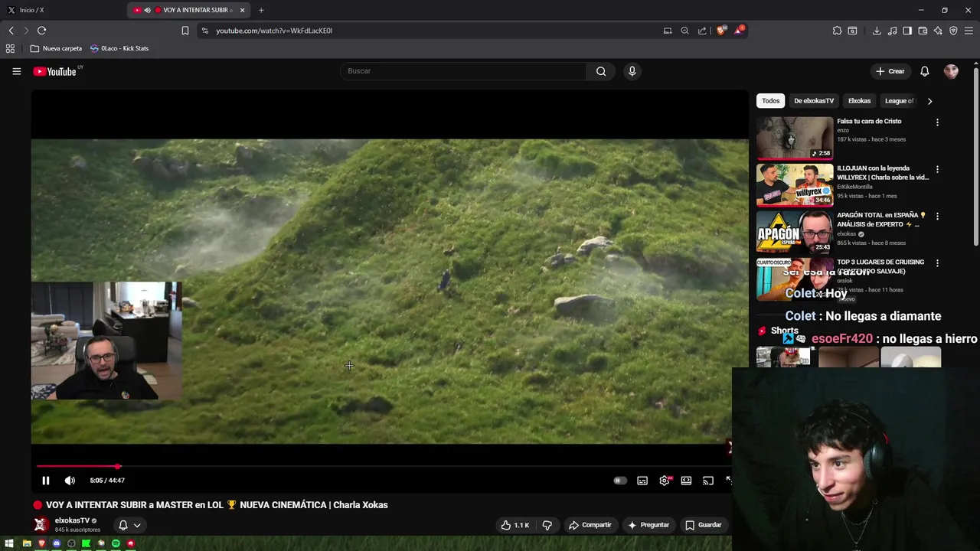Open options for the ILLOJUAN WILLYREX video
The height and width of the screenshot is (551, 980).
[937, 169]
